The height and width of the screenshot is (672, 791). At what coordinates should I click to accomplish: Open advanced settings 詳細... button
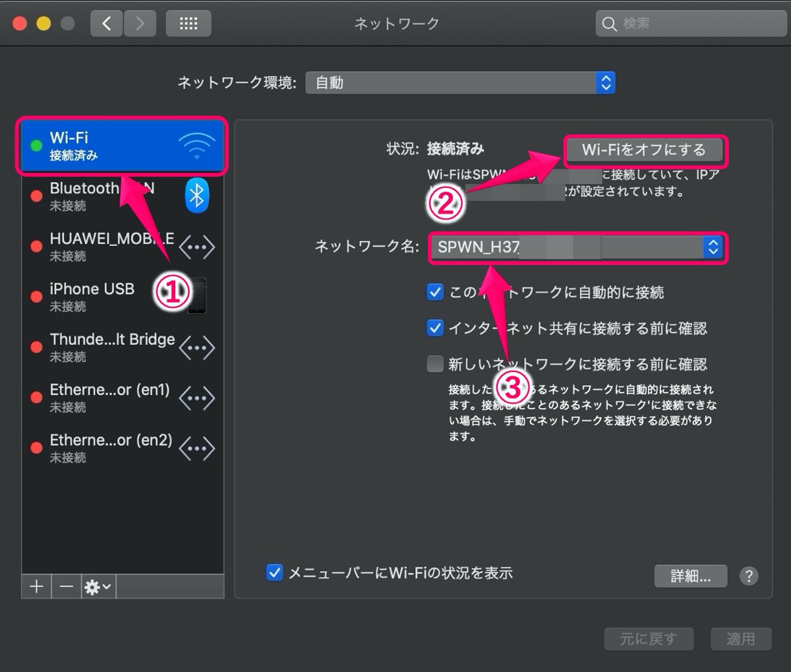[x=691, y=576]
